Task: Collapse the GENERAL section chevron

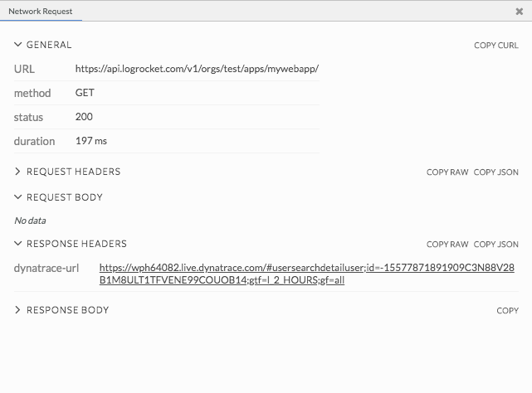Action: (x=18, y=45)
